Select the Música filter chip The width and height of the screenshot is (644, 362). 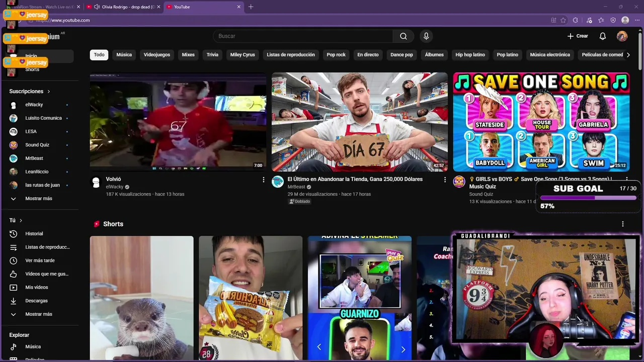click(x=124, y=55)
